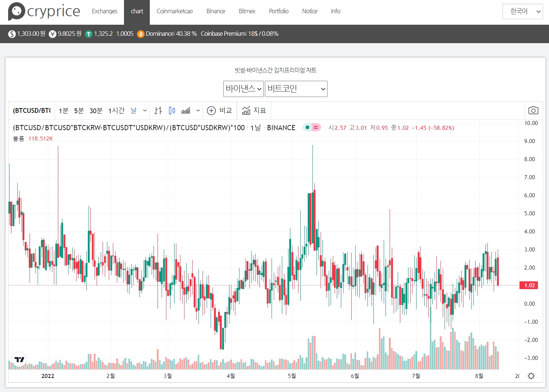Click the 비교 compare button
Image resolution: width=549 pixels, height=392 pixels.
pyautogui.click(x=220, y=111)
